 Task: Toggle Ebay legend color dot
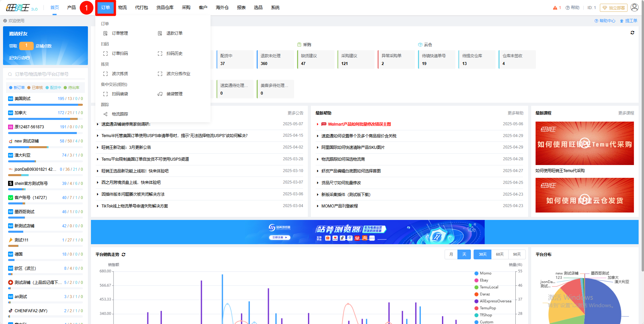[x=477, y=281]
